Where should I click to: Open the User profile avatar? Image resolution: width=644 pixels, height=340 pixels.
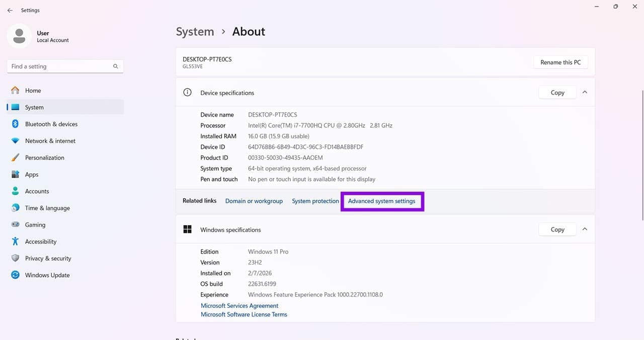pyautogui.click(x=19, y=36)
